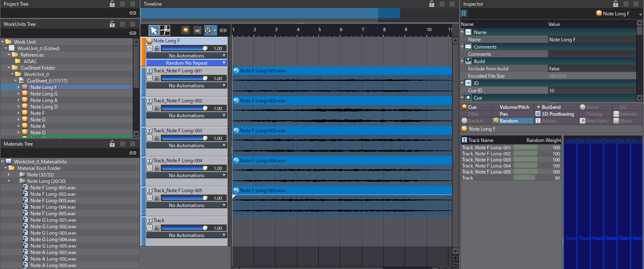This screenshot has width=644, height=269.
Task: Click automation curve icon on Note Long F
Action: [149, 48]
